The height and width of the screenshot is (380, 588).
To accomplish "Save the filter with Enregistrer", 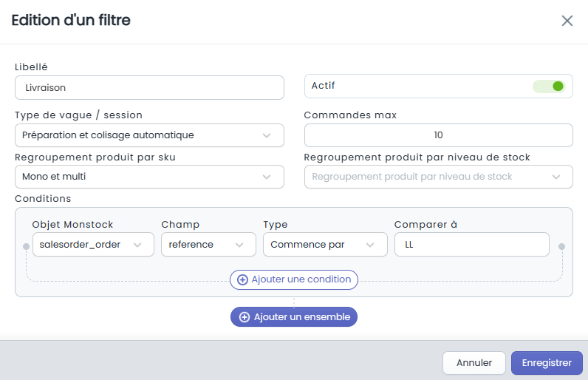I will [x=547, y=363].
